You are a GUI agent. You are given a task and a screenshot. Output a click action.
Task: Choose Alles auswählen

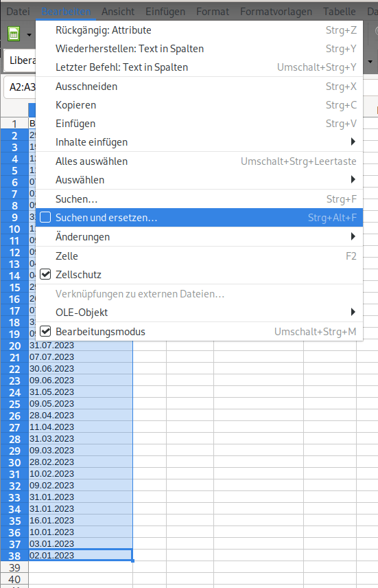(x=200, y=161)
